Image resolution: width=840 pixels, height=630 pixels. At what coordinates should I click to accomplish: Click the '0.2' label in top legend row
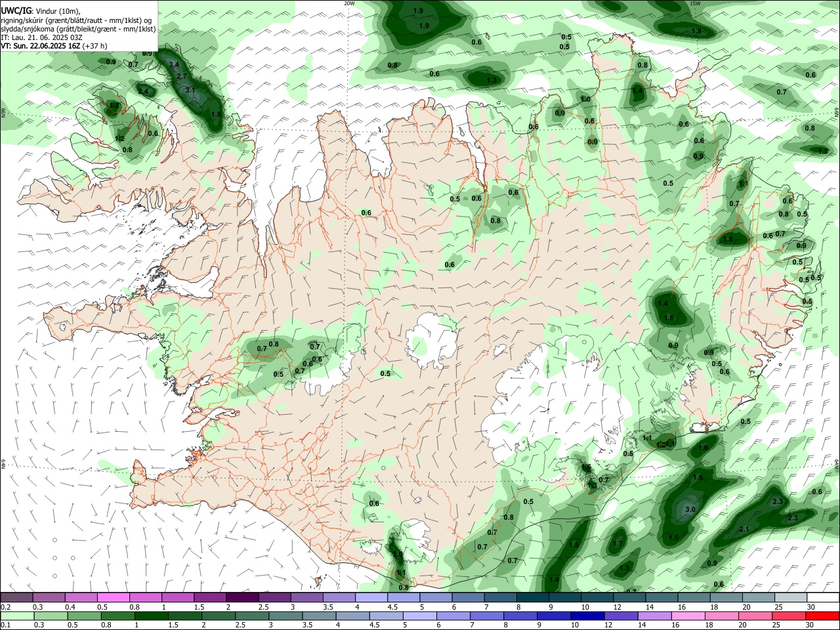click(x=7, y=607)
